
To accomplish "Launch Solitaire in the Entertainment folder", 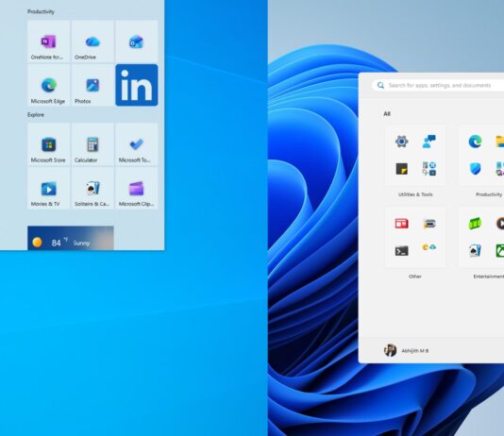I will point(475,251).
